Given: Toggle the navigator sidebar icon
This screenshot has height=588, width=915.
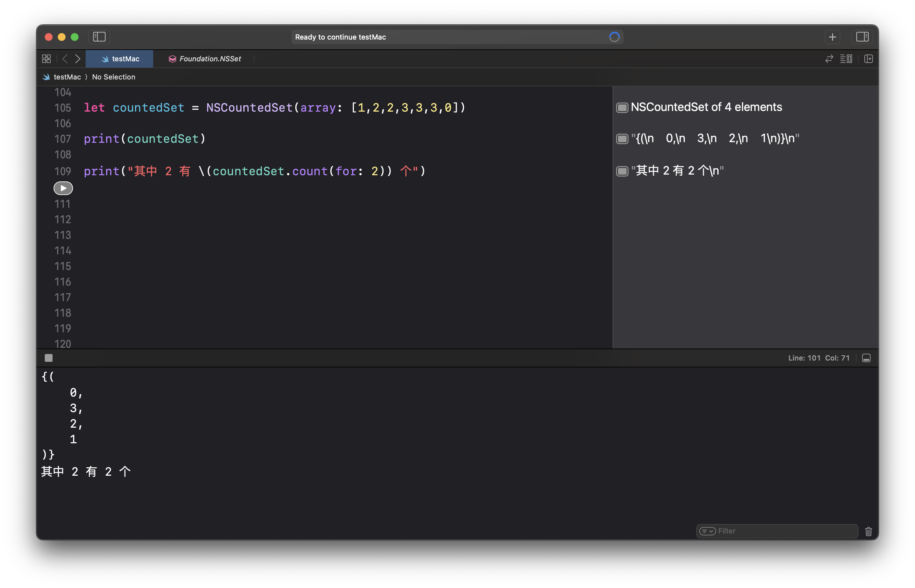Looking at the screenshot, I should pyautogui.click(x=99, y=37).
